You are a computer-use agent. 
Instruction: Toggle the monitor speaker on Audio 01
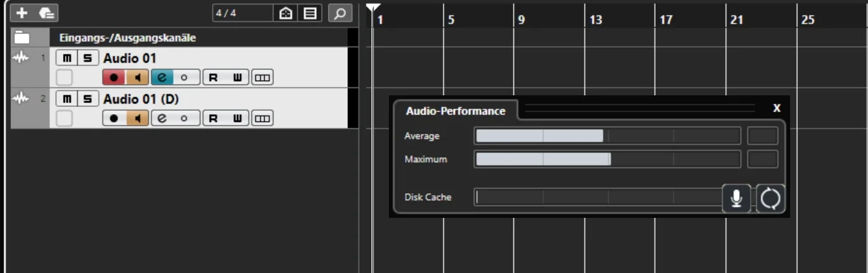tap(138, 78)
